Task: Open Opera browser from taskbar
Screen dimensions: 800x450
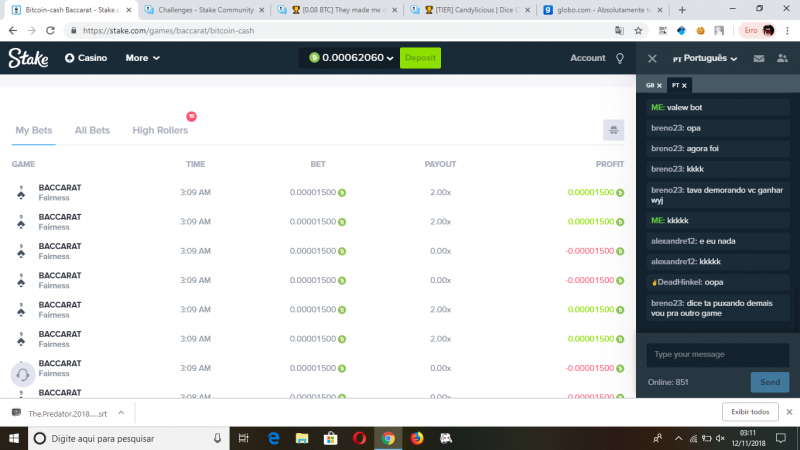Action: coord(359,438)
